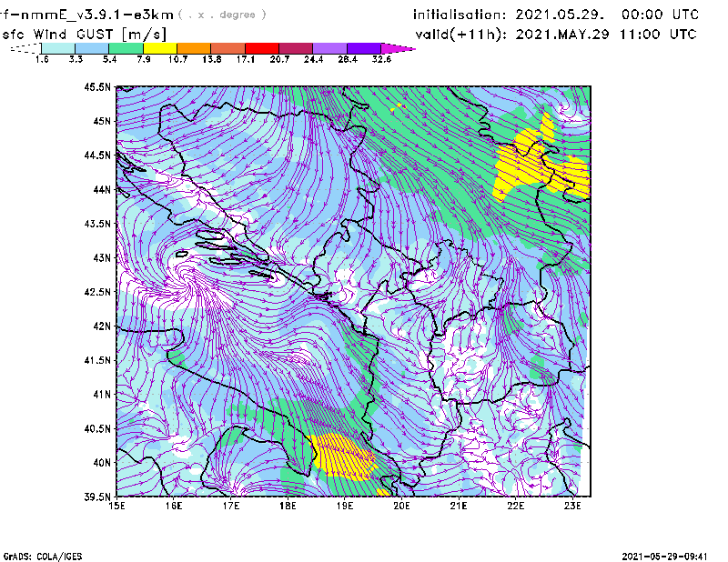Click the magenta arrow above 32.6 in legend
The image size is (728, 562).
click(397, 48)
